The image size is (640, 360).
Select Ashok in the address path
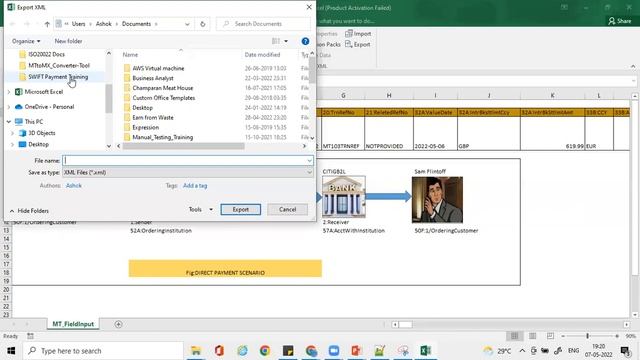(104, 24)
